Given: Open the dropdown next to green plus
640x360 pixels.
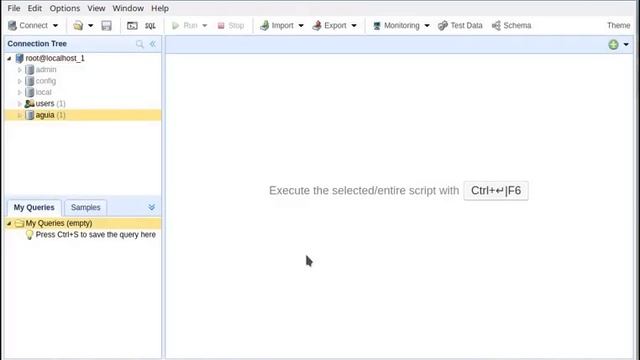Looking at the screenshot, I should (x=626, y=44).
